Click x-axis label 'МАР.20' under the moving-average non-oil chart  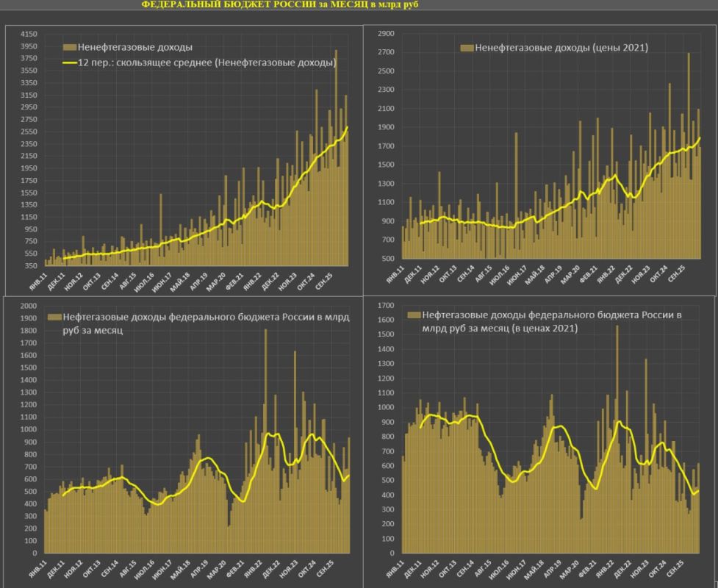[215, 282]
